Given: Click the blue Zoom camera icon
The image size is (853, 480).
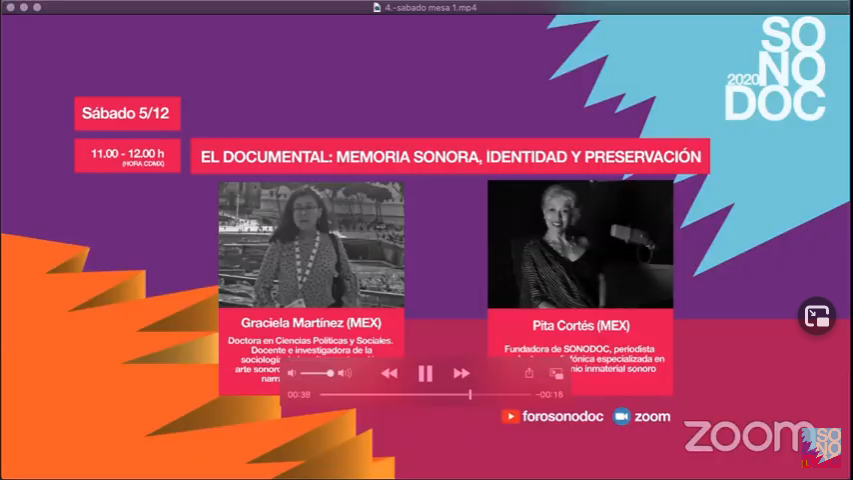Looking at the screenshot, I should [621, 416].
